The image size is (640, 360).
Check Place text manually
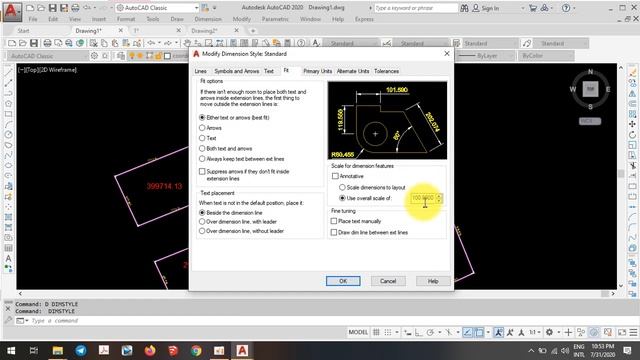334,221
